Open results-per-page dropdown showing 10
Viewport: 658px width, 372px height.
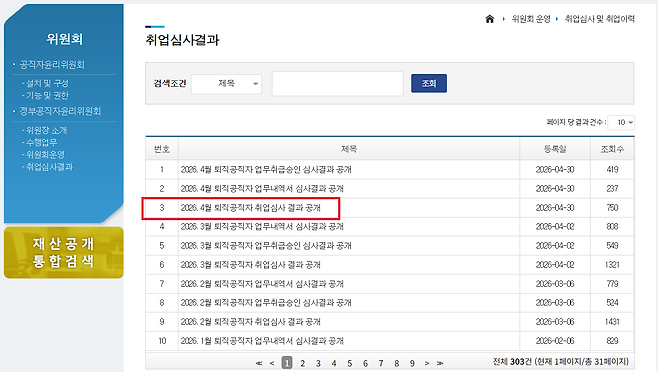point(621,122)
